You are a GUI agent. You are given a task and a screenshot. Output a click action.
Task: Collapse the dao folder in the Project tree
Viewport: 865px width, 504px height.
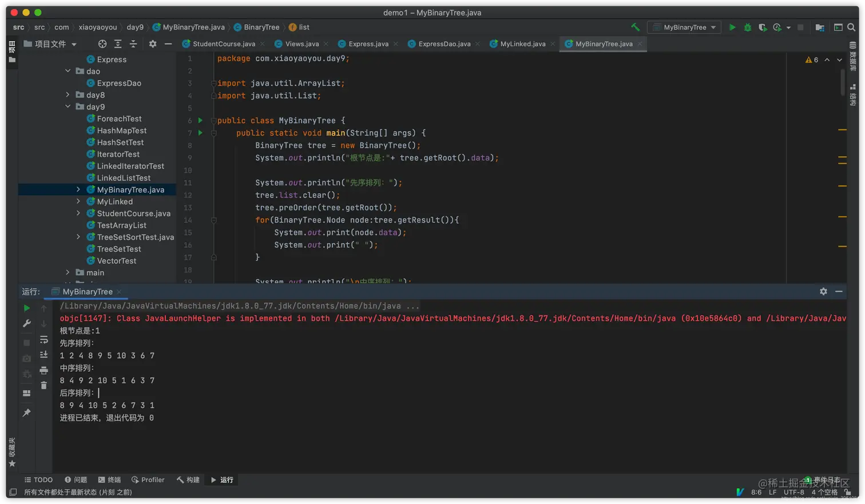(68, 71)
